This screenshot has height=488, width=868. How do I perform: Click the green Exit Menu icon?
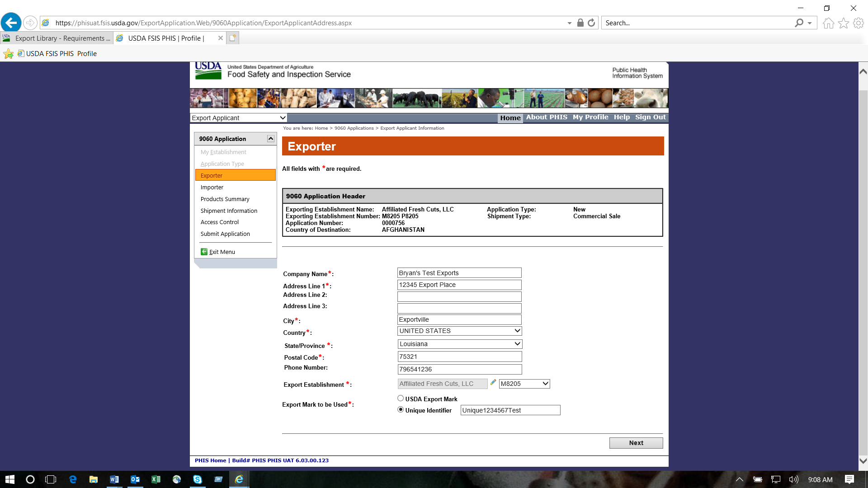(204, 252)
